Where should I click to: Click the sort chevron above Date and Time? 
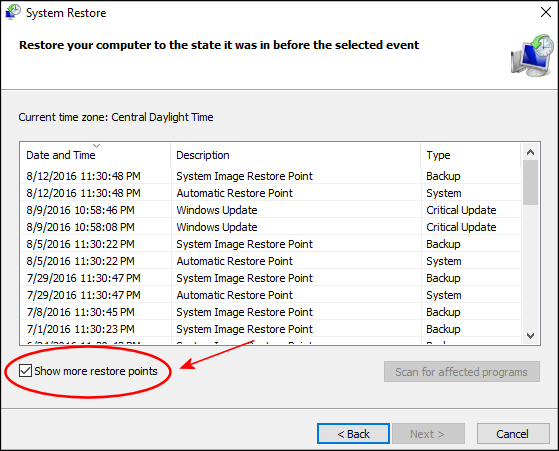tap(96, 145)
